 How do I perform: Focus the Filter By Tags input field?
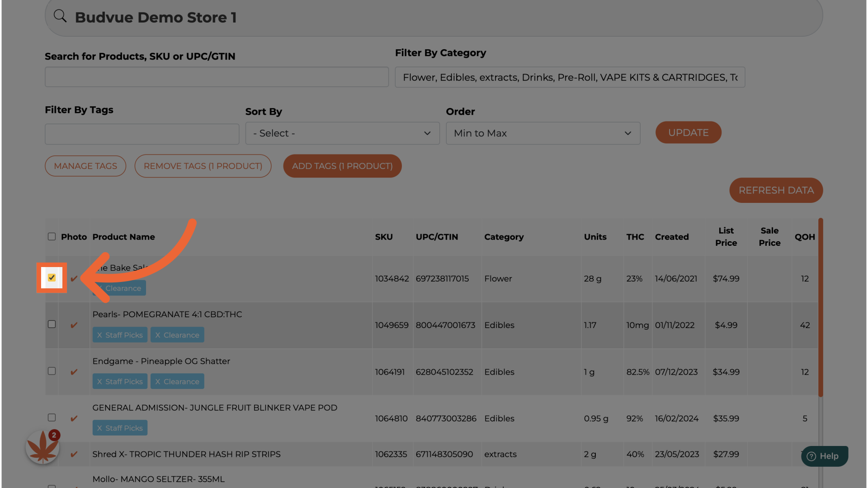point(142,134)
